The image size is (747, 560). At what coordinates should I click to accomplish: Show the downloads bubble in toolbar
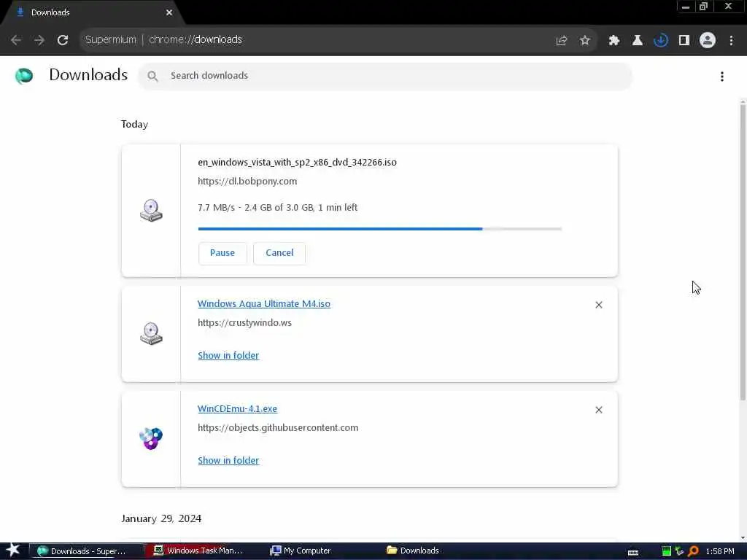tap(661, 41)
